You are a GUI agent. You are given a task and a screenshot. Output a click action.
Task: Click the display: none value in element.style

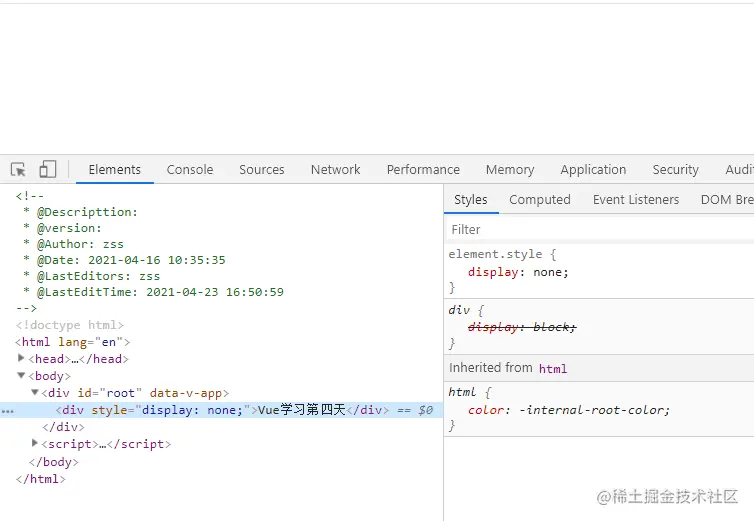[548, 272]
